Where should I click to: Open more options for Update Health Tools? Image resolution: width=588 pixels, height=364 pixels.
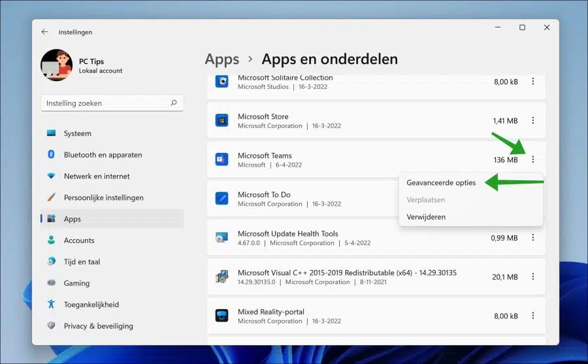tap(533, 237)
